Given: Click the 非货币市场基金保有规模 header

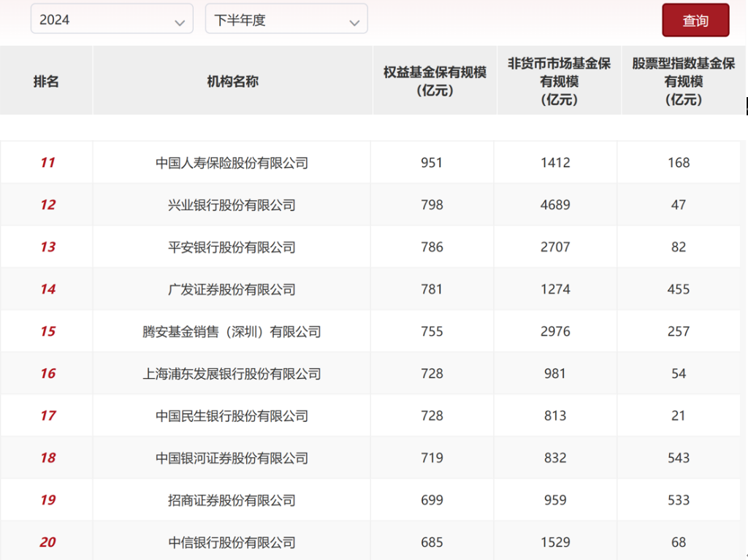Looking at the screenshot, I should (558, 81).
